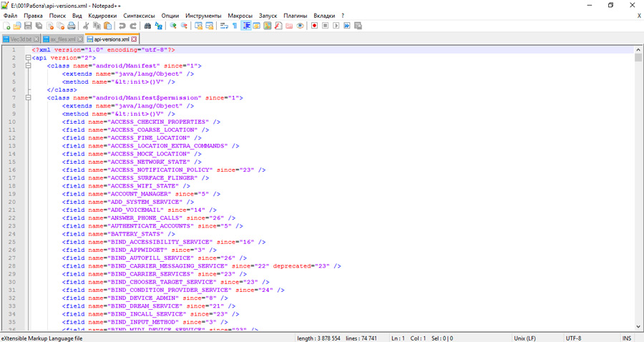644x342 pixels.
Task: Toggle Show all characters pilcrow icon
Action: (x=234, y=26)
